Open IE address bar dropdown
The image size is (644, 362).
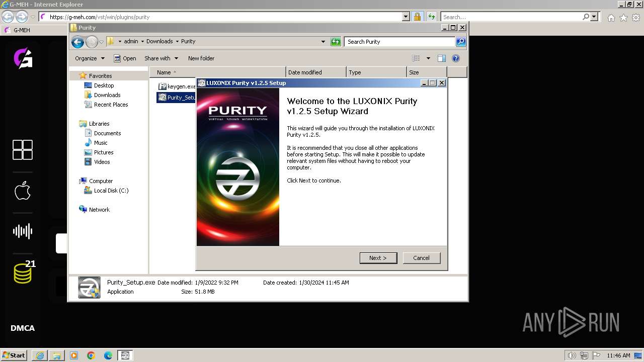406,17
